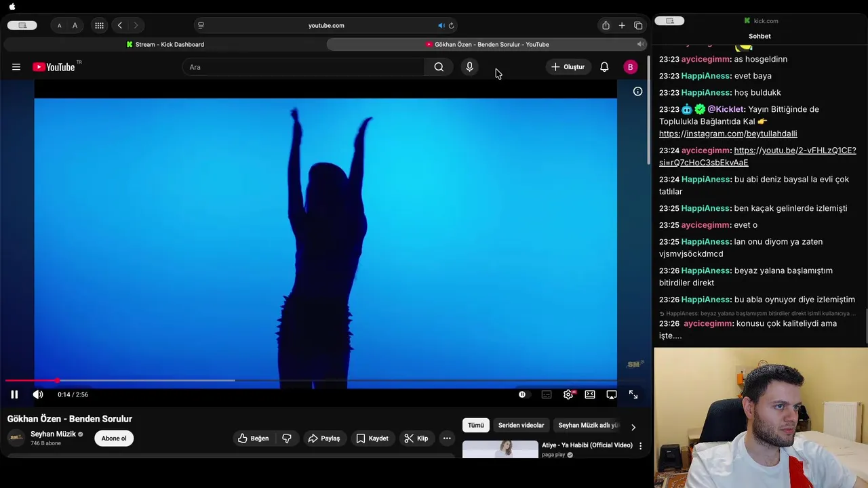The height and width of the screenshot is (488, 868).
Task: Reload the youtube.com page
Action: pos(452,26)
